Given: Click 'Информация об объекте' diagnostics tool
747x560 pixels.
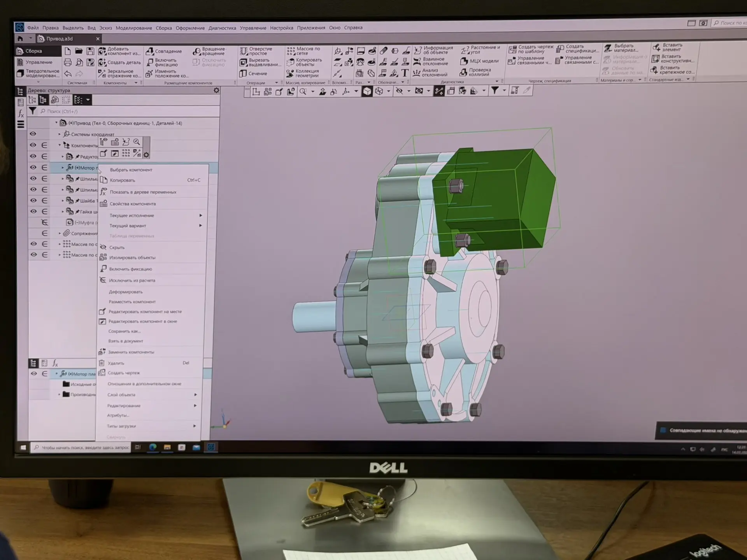Looking at the screenshot, I should tap(433, 50).
